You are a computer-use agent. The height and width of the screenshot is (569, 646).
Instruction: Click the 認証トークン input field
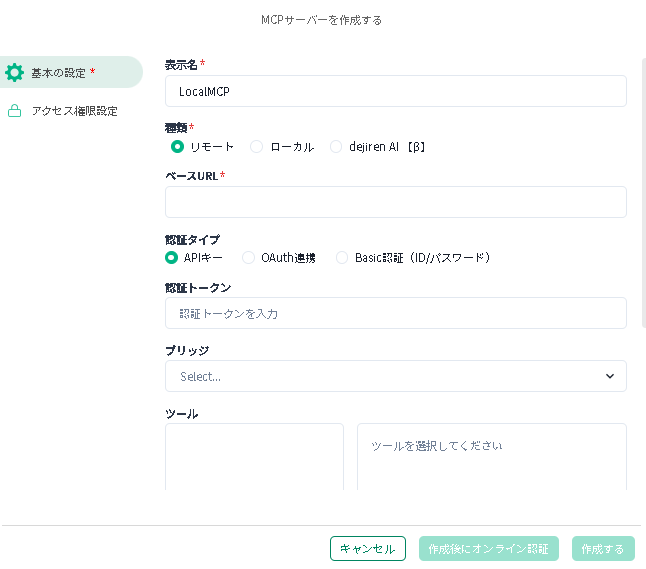point(395,313)
